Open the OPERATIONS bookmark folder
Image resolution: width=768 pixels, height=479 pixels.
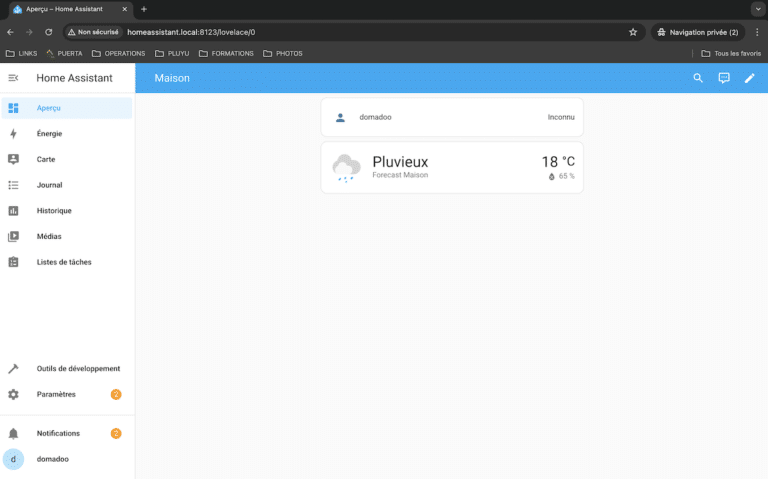coord(119,53)
